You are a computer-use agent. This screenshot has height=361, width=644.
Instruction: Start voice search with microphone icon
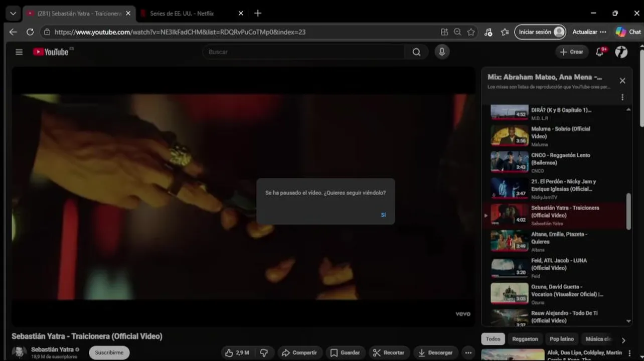coord(442,52)
